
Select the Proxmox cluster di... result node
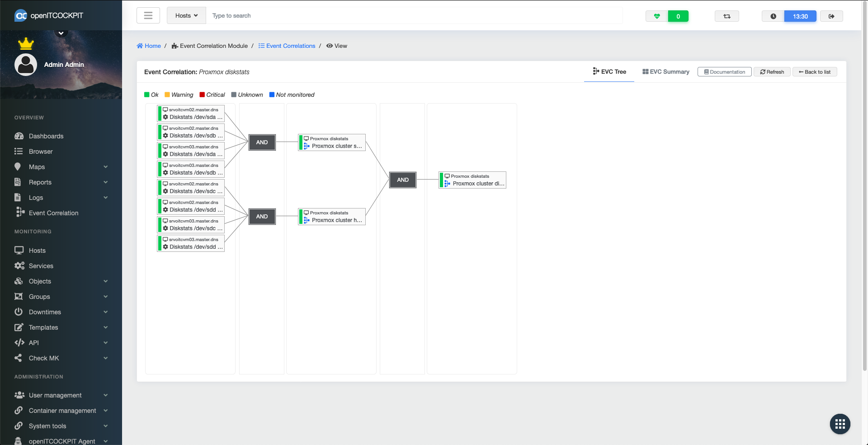pos(472,180)
